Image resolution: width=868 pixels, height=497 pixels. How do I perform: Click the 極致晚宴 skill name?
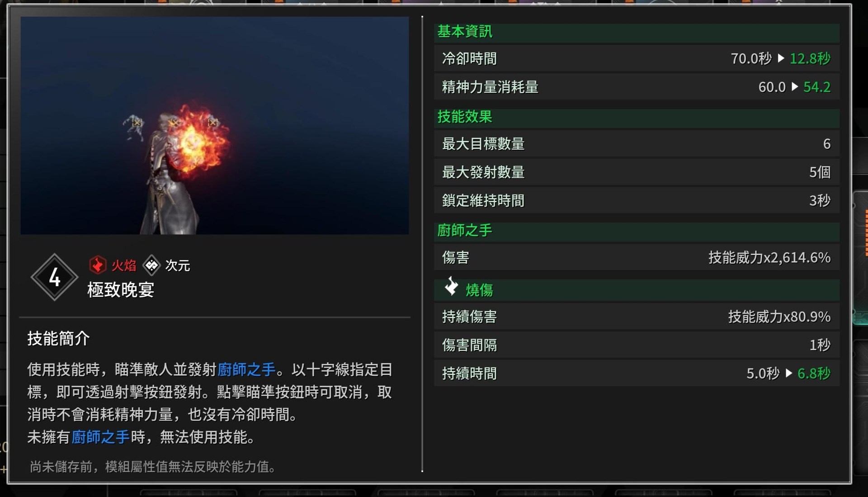point(121,290)
